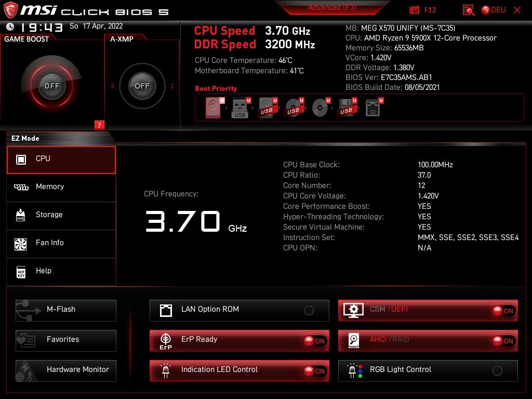Image resolution: width=532 pixels, height=399 pixels.
Task: Pick the USB key boot device icon
Action: (241, 108)
